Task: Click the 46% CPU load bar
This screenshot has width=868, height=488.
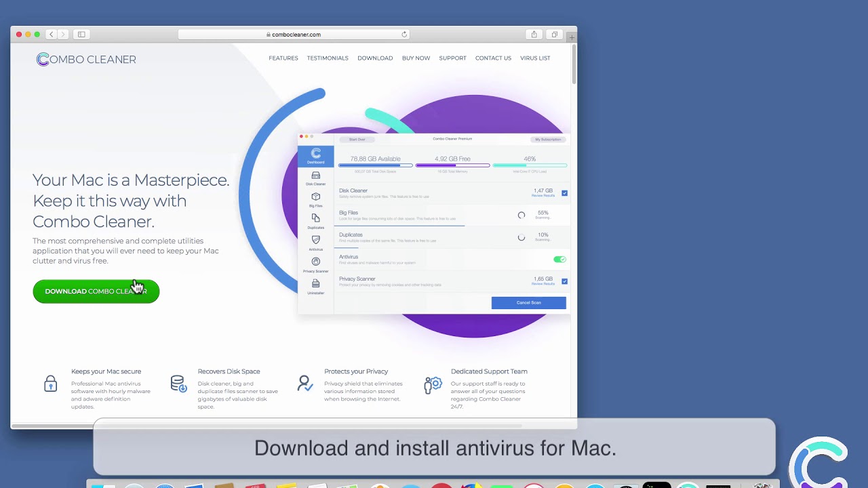Action: pos(530,165)
